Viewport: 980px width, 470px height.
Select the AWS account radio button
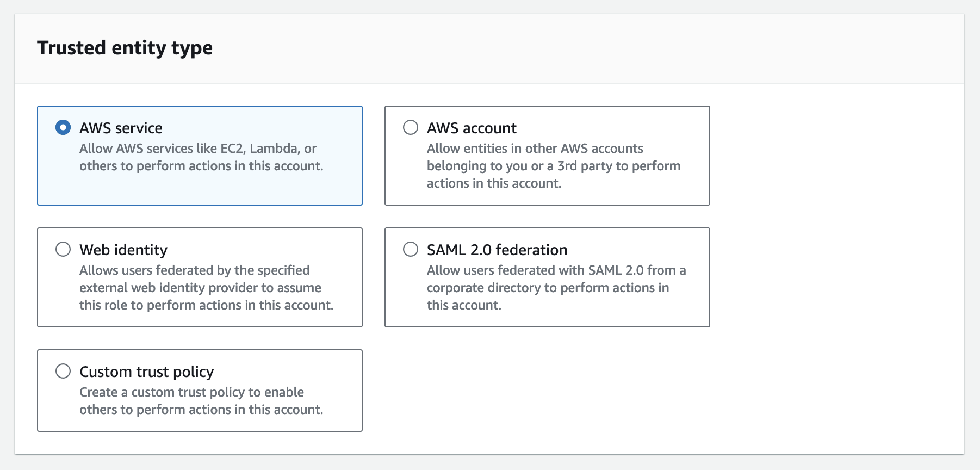(x=411, y=128)
